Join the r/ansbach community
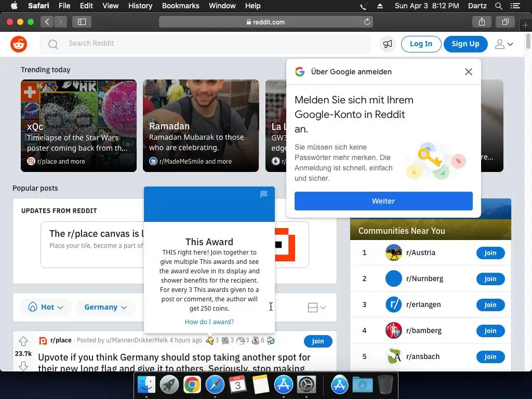The height and width of the screenshot is (399, 532). 490,356
